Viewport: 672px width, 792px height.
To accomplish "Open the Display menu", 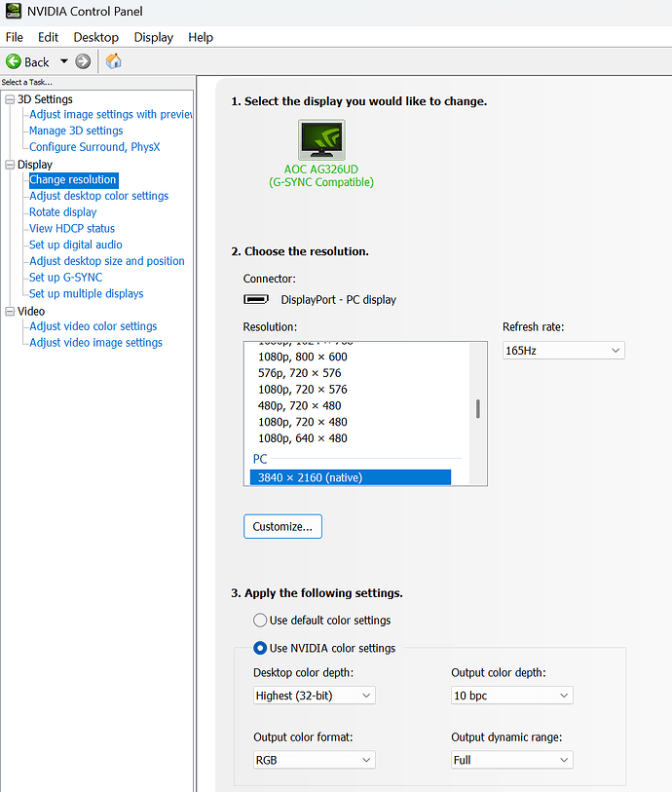I will [x=154, y=37].
